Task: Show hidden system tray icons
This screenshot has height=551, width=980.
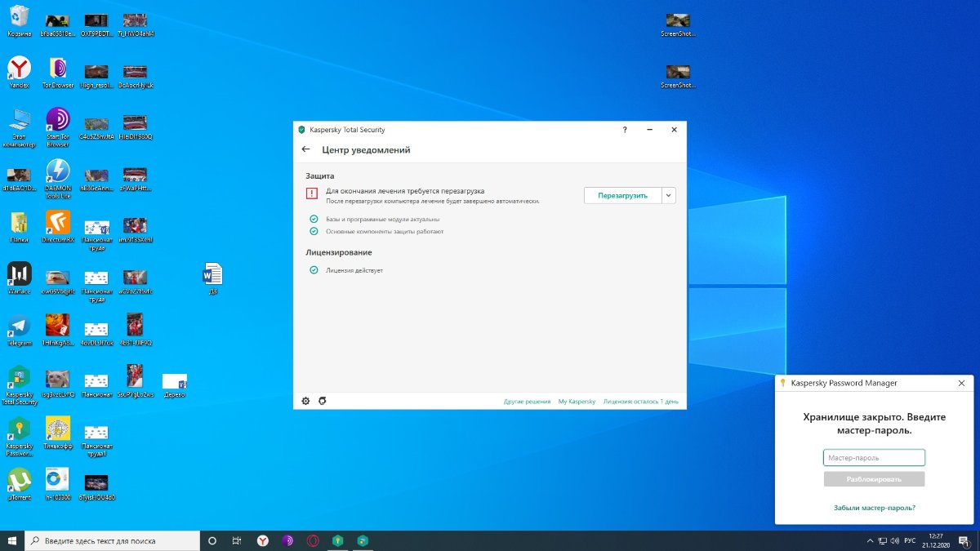Action: point(870,541)
